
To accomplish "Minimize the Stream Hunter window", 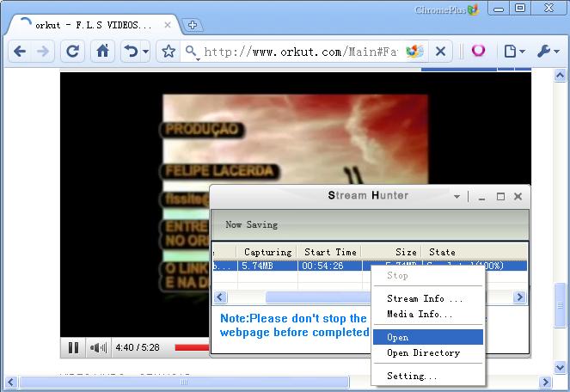I will [x=481, y=197].
